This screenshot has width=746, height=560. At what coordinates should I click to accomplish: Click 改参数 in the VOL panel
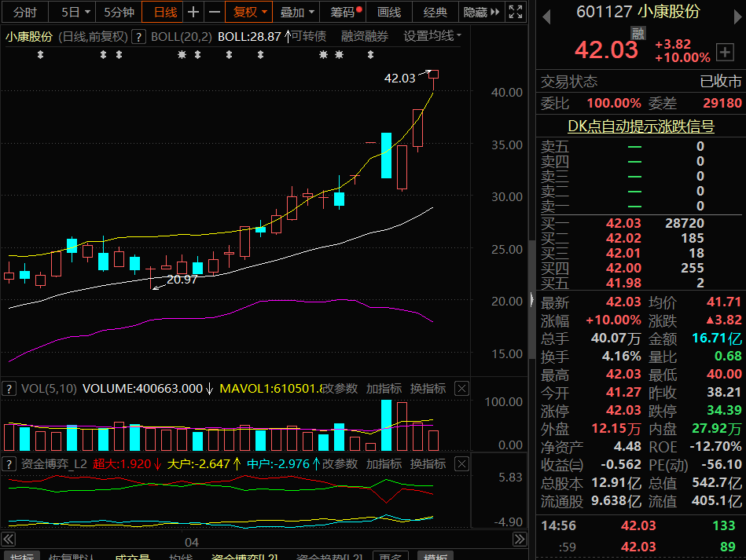click(340, 389)
